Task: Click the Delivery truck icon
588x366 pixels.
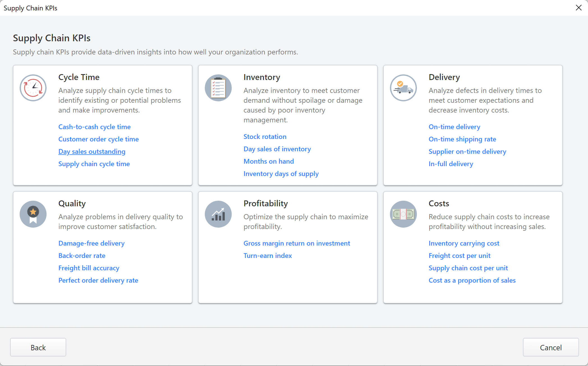Action: tap(403, 88)
